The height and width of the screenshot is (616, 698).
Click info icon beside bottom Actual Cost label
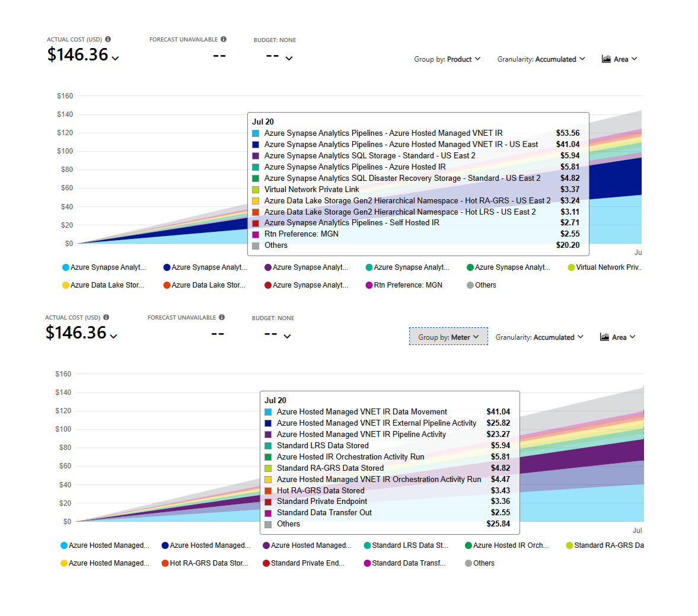click(106, 317)
